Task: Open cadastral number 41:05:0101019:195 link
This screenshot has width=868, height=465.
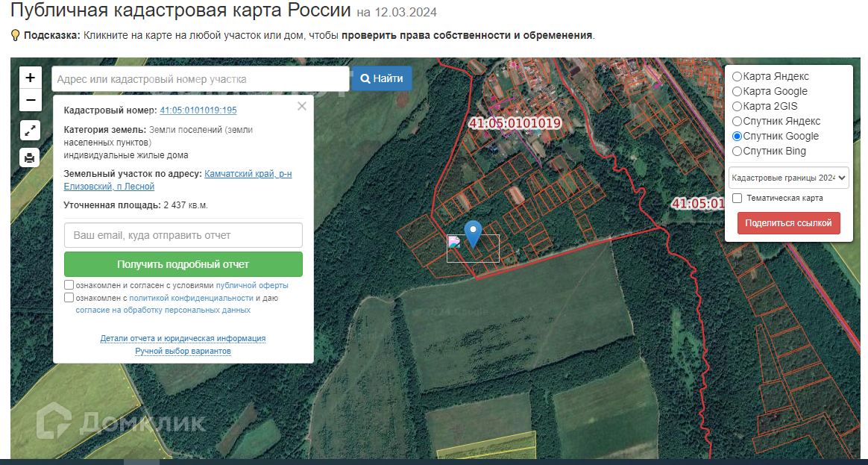Action: coord(198,110)
